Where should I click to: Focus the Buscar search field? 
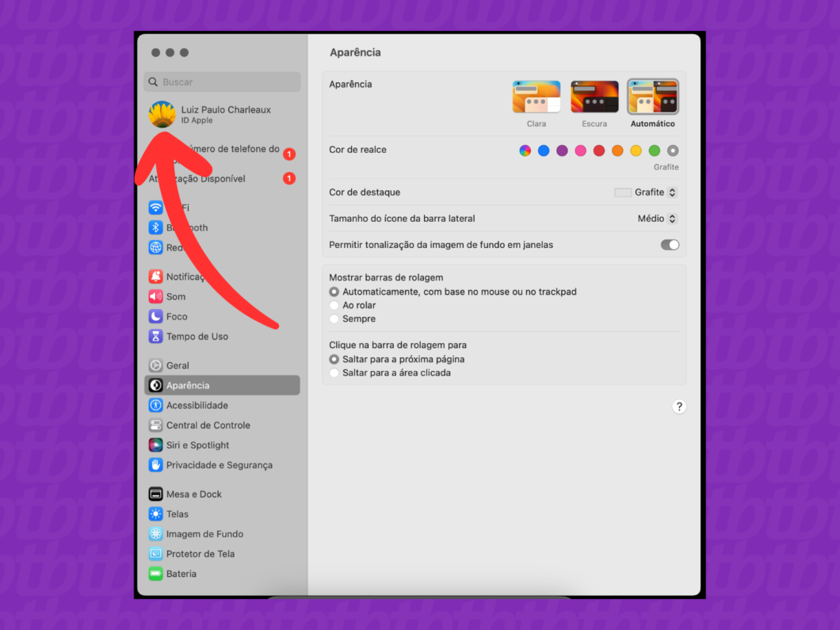(x=223, y=82)
